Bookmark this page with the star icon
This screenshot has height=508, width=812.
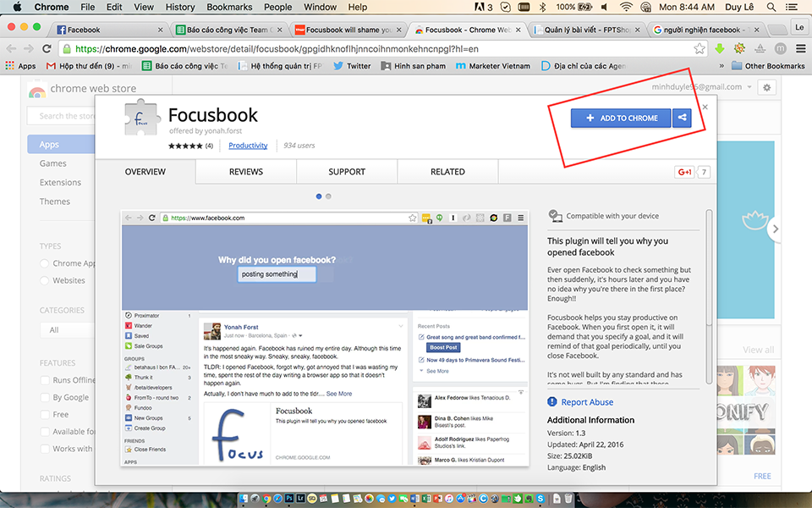pos(700,49)
